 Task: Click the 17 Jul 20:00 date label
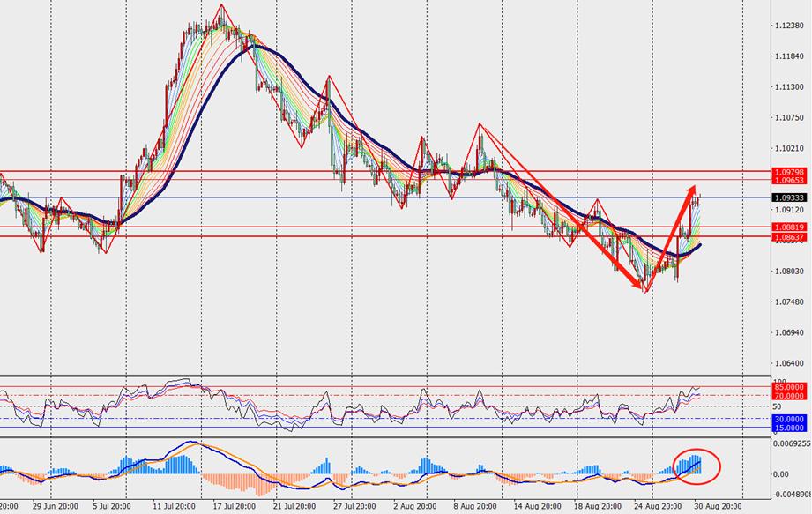[x=234, y=506]
